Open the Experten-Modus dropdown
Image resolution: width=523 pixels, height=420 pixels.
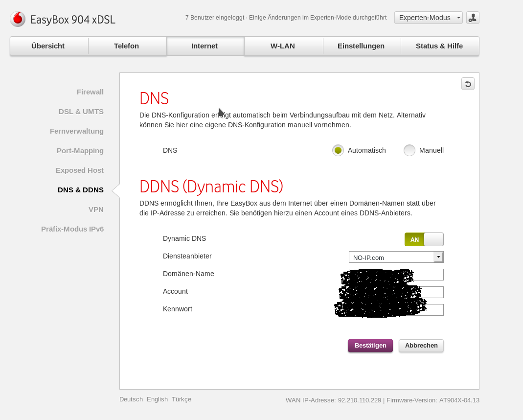pos(428,18)
